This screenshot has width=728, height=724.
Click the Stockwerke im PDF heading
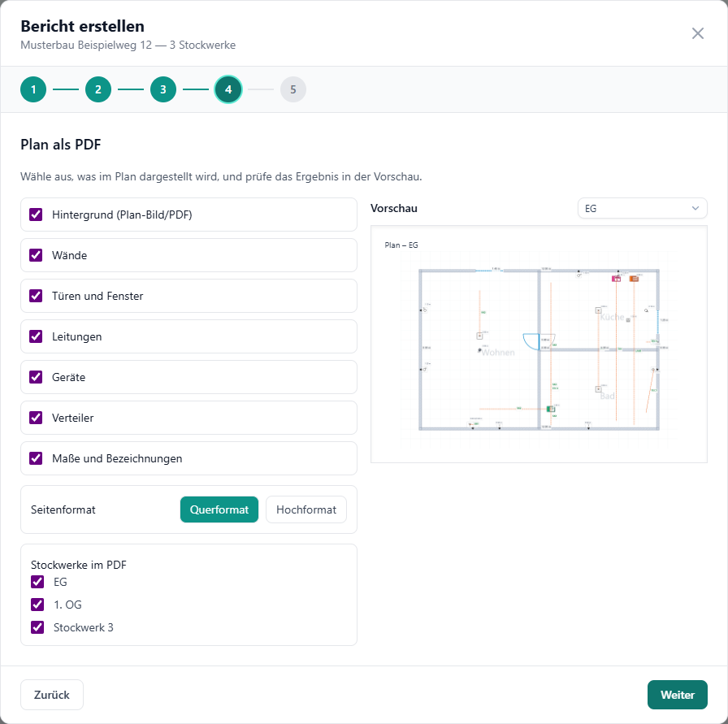point(79,565)
